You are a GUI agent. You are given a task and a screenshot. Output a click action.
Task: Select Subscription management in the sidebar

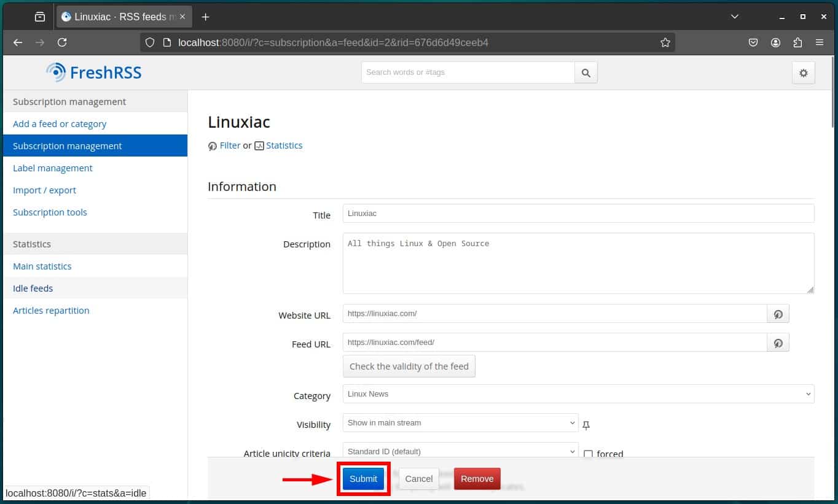pyautogui.click(x=67, y=145)
